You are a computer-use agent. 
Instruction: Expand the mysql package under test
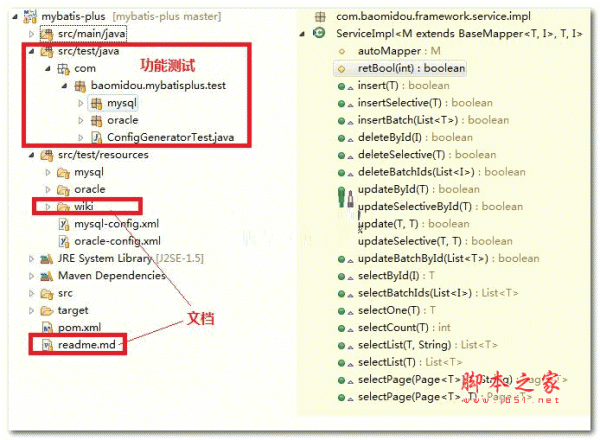80,103
